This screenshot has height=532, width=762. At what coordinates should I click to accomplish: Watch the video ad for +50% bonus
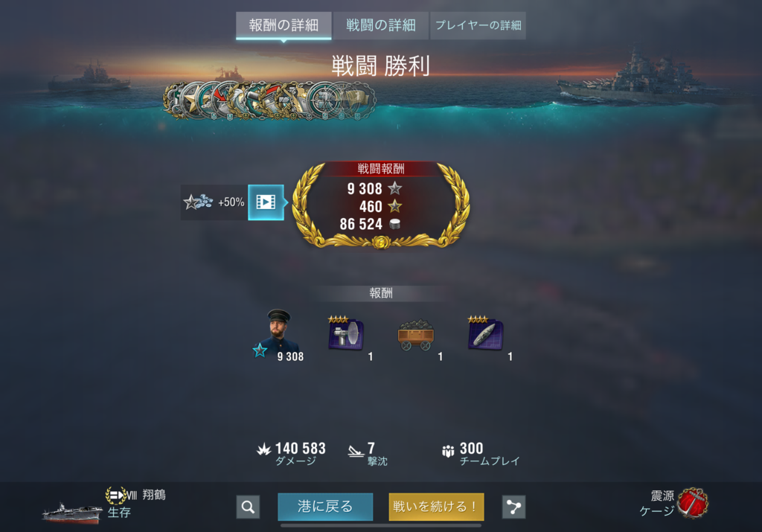coord(266,202)
